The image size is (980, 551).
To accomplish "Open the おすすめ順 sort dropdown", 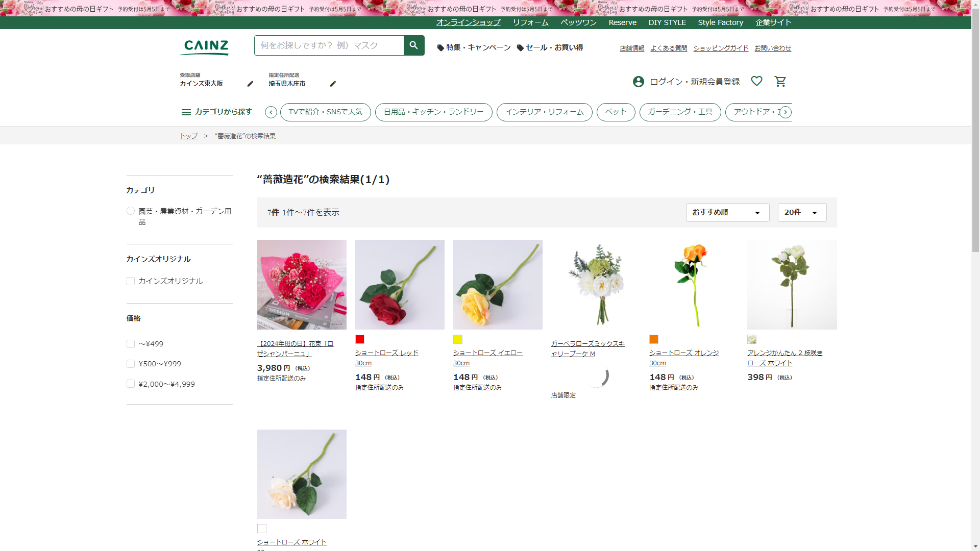I will coord(727,212).
